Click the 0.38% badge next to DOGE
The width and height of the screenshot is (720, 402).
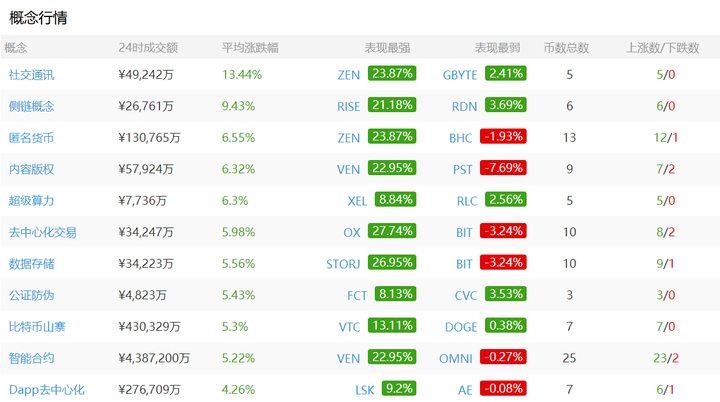(x=506, y=325)
